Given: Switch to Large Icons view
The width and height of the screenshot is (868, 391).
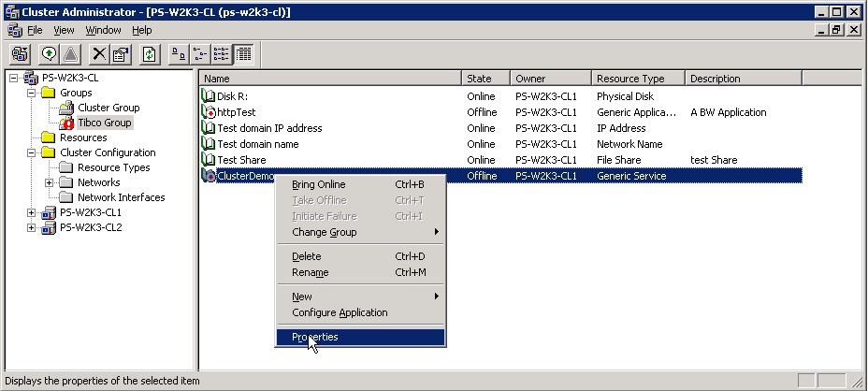Looking at the screenshot, I should 179,53.
